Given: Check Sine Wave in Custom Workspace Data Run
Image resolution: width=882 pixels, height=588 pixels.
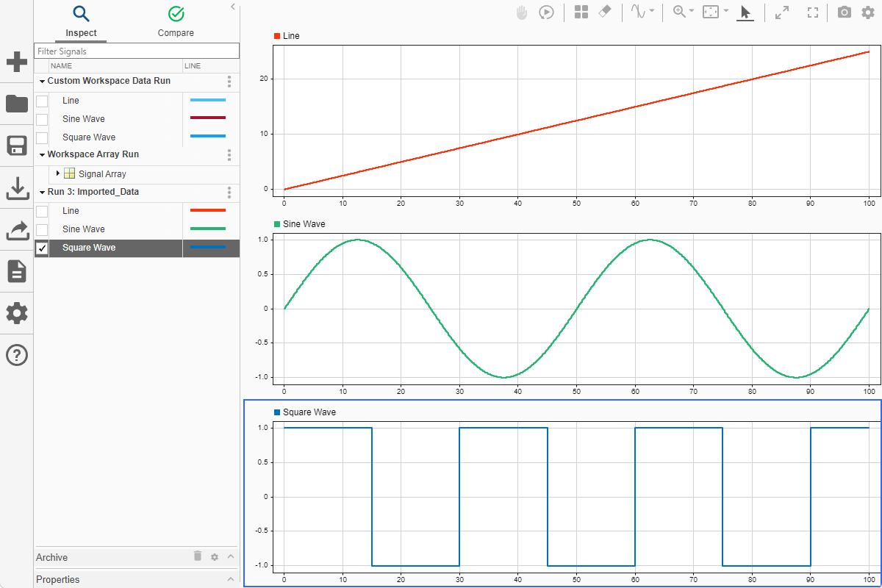Looking at the screenshot, I should (42, 119).
